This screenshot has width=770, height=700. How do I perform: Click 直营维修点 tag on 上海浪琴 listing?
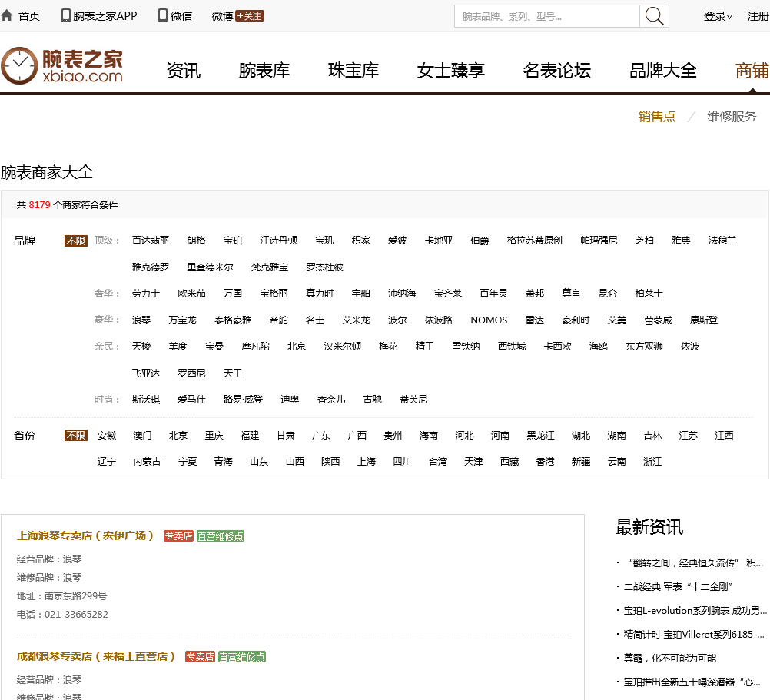click(221, 536)
